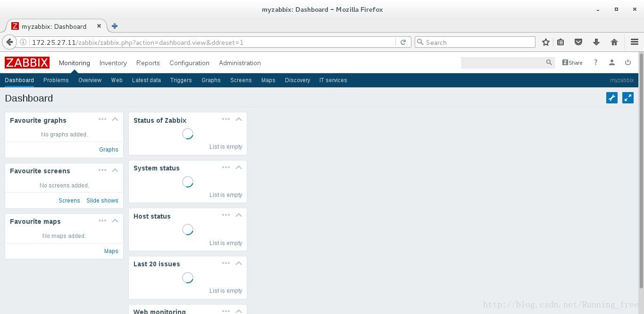Click the Zabbix search magnifier icon
Viewport: 644px width, 314px height.
549,62
